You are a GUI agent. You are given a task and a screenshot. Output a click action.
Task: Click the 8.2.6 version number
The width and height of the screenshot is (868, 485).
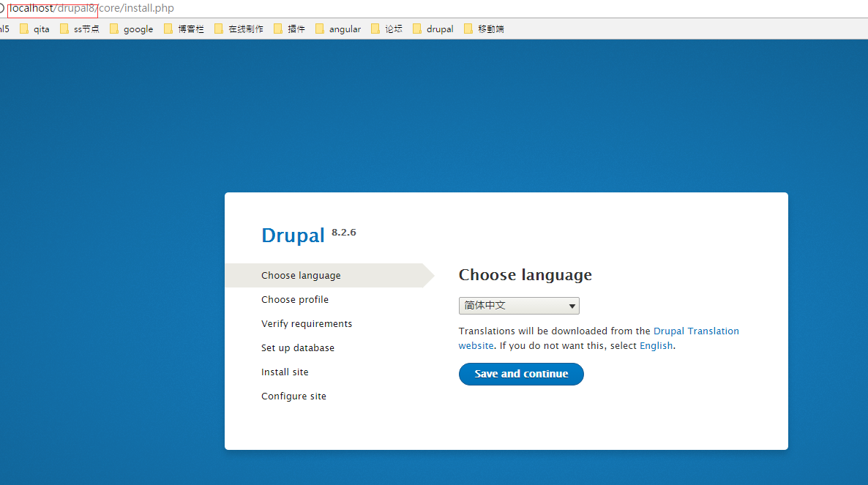[x=344, y=233]
